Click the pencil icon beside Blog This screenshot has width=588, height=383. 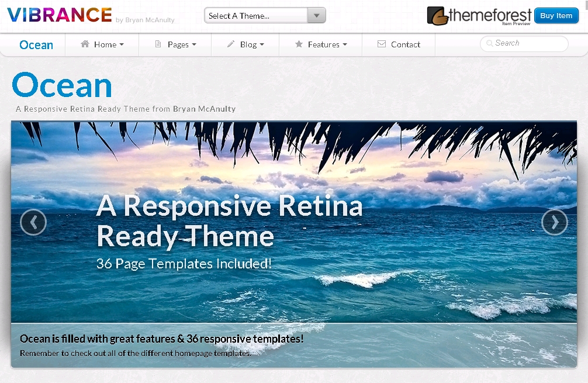pyautogui.click(x=231, y=44)
